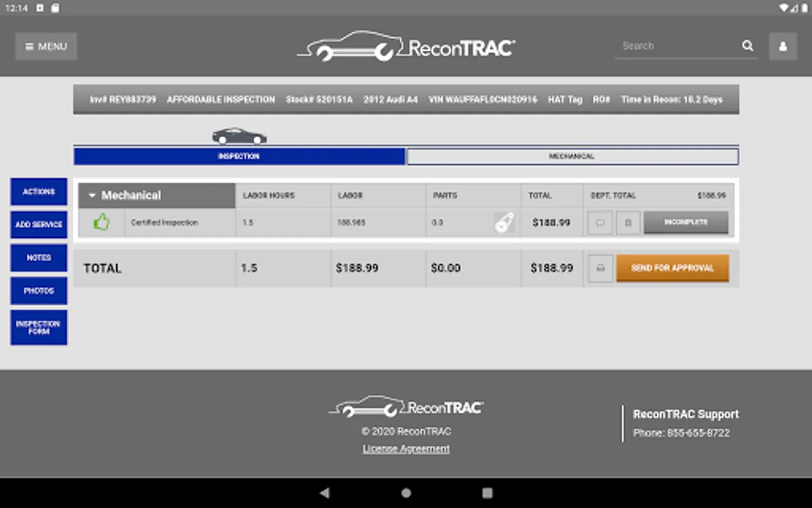This screenshot has width=812, height=508.
Task: Click Time in Recon: 18.2 Days
Action: (x=672, y=99)
